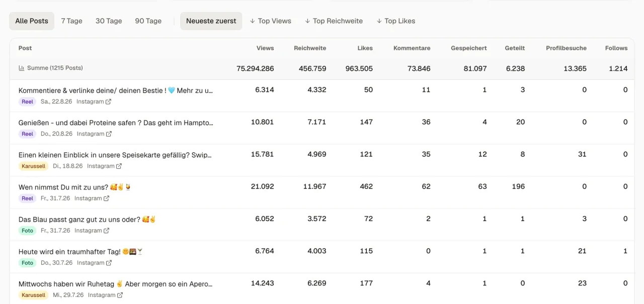Click Instagram link dated Do., 30.7.26
Screen dimensions: 644x304
pos(94,262)
